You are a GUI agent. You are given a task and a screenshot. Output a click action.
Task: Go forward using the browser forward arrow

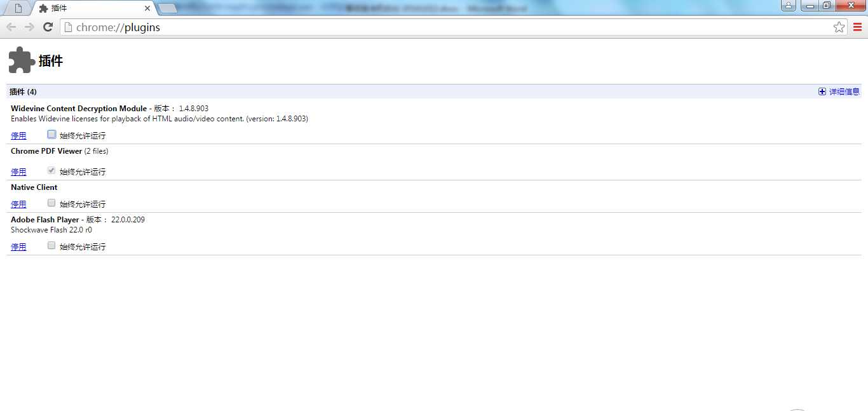pyautogui.click(x=29, y=27)
